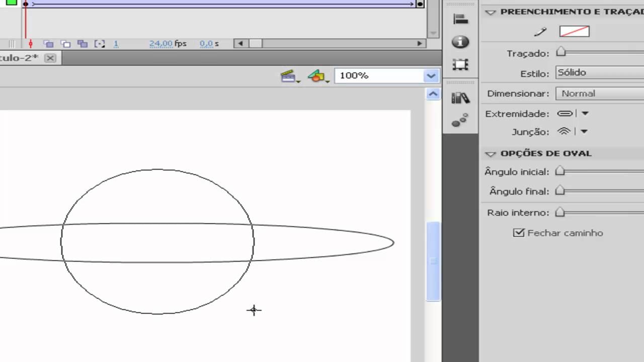Click the stroke color swatch
This screenshot has width=644, height=362.
pos(574,32)
